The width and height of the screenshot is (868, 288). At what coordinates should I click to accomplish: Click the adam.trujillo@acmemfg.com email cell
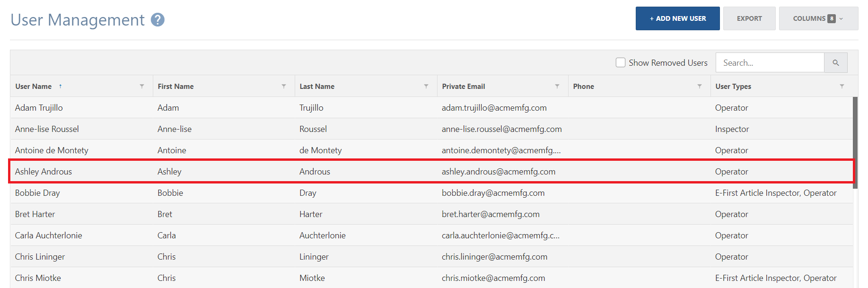click(502, 107)
